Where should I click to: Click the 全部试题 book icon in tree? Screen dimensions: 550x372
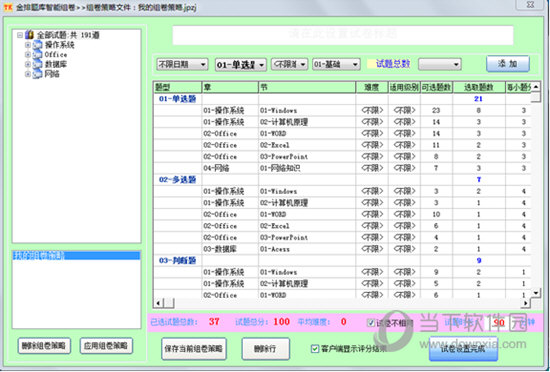pyautogui.click(x=29, y=35)
